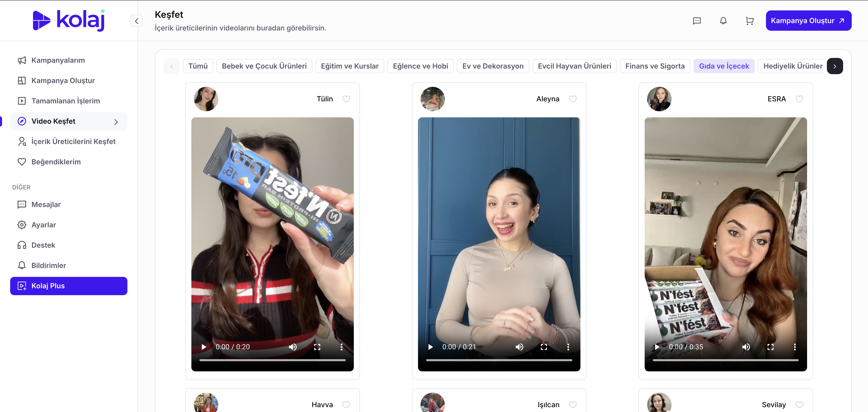Select the Eğitim ve Kurslar tab
The width and height of the screenshot is (868, 412).
click(x=350, y=66)
